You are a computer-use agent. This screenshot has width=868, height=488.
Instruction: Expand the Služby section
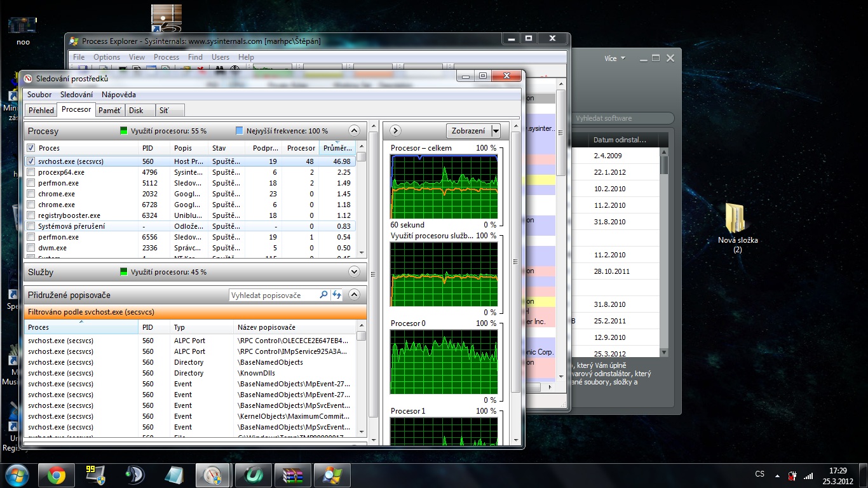tap(355, 271)
